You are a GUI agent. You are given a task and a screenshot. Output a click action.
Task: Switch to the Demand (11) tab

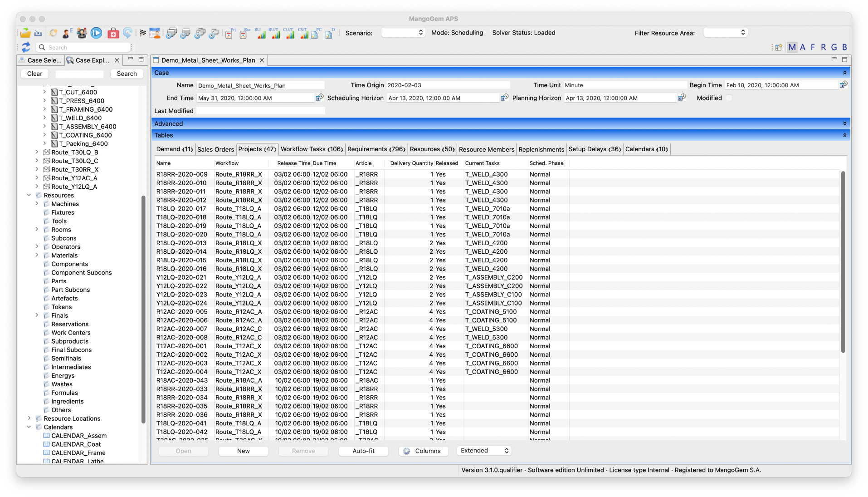(175, 149)
